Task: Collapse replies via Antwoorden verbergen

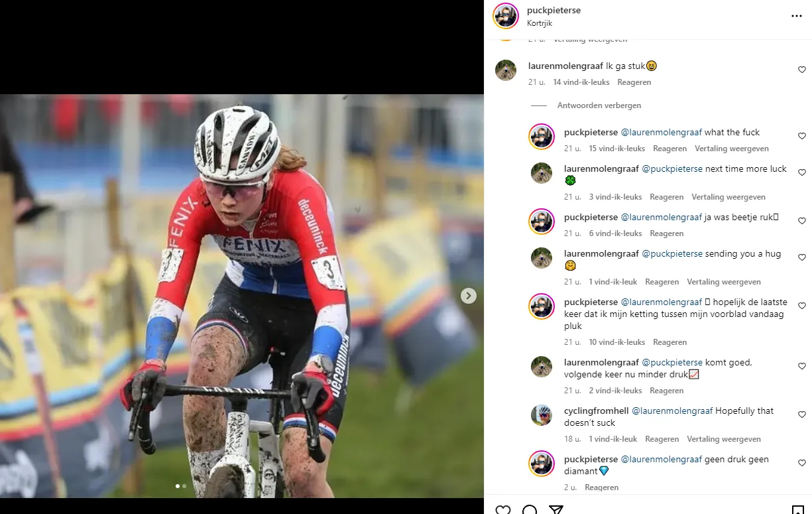Action: coord(599,105)
